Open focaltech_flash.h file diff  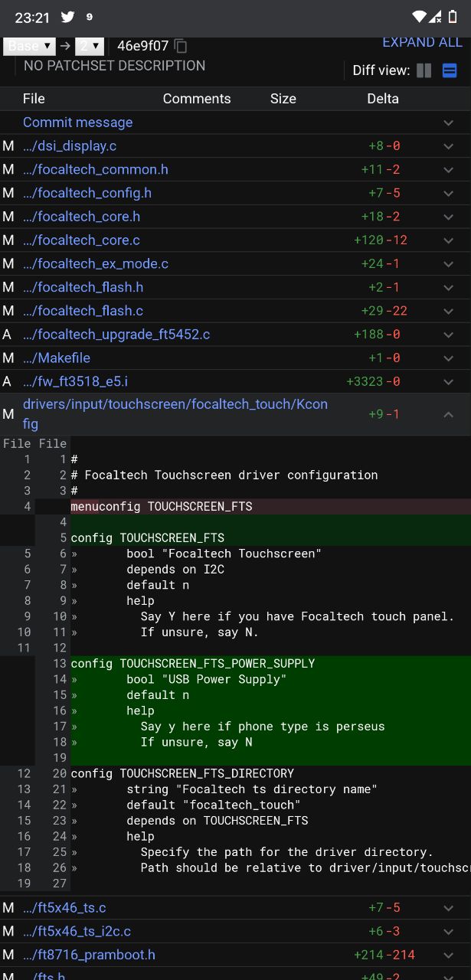click(x=83, y=288)
